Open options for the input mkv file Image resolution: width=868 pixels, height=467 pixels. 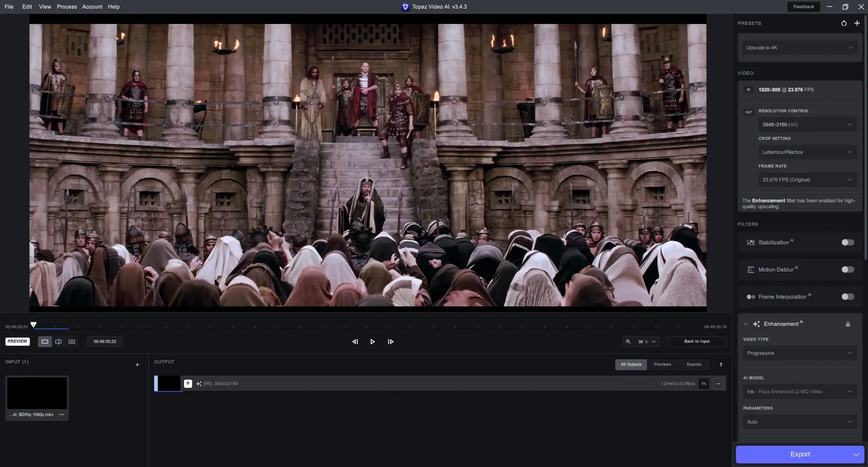(61, 415)
